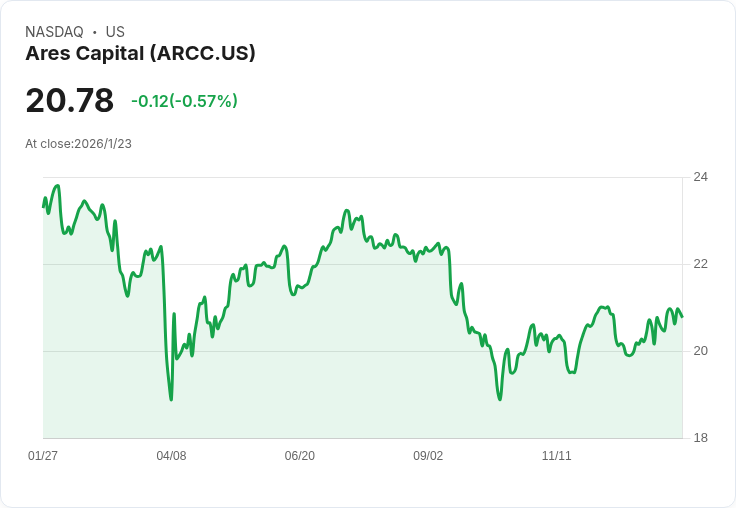This screenshot has height=508, width=736.
Task: Select the July peak of the price line
Action: [347, 210]
